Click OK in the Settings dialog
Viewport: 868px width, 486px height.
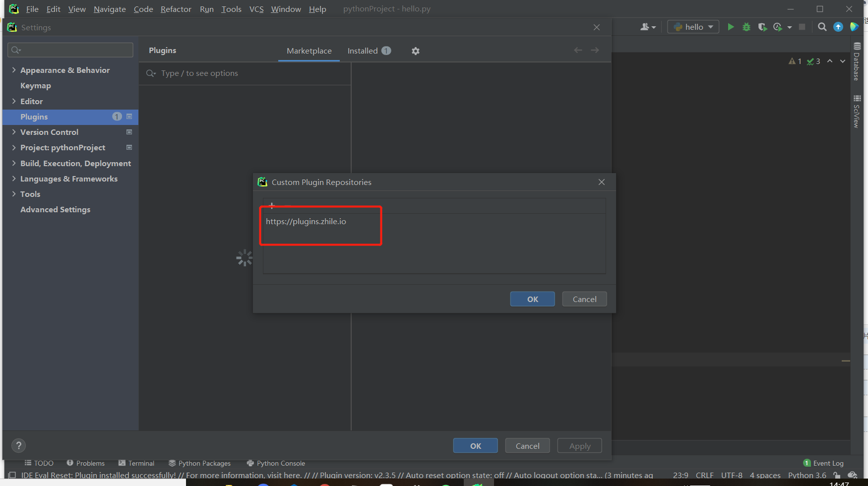coord(475,446)
